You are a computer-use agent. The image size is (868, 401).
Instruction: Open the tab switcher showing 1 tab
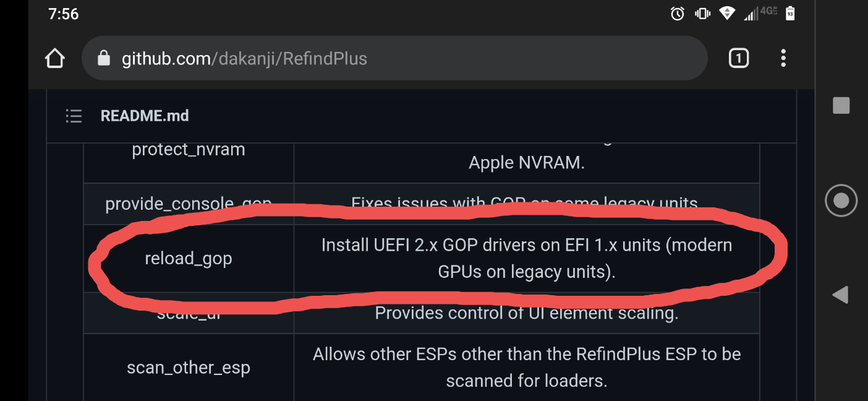[x=739, y=59]
